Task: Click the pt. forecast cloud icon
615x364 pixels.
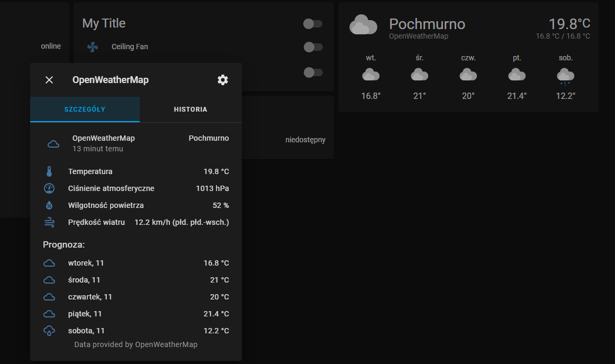Action: coord(517,75)
